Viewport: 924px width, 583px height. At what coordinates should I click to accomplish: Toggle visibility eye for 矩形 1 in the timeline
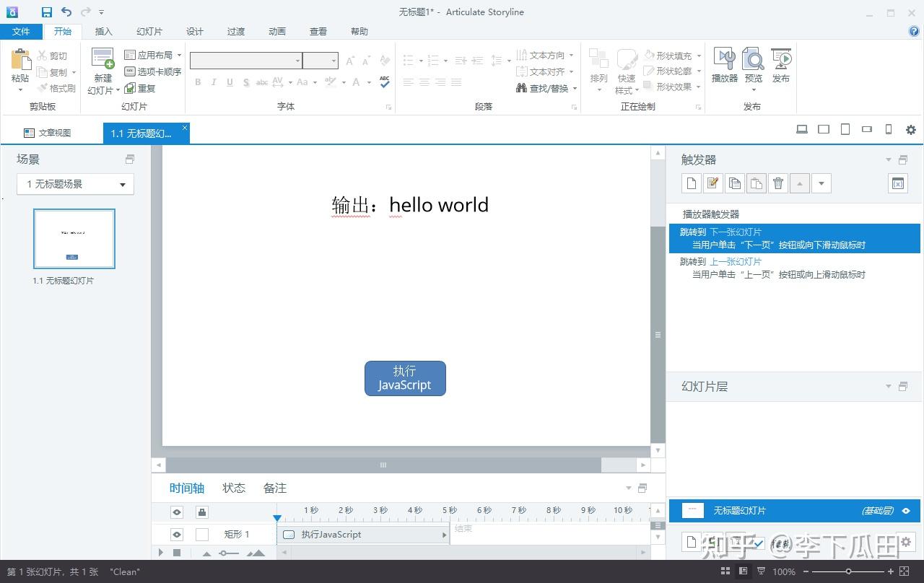tap(177, 535)
